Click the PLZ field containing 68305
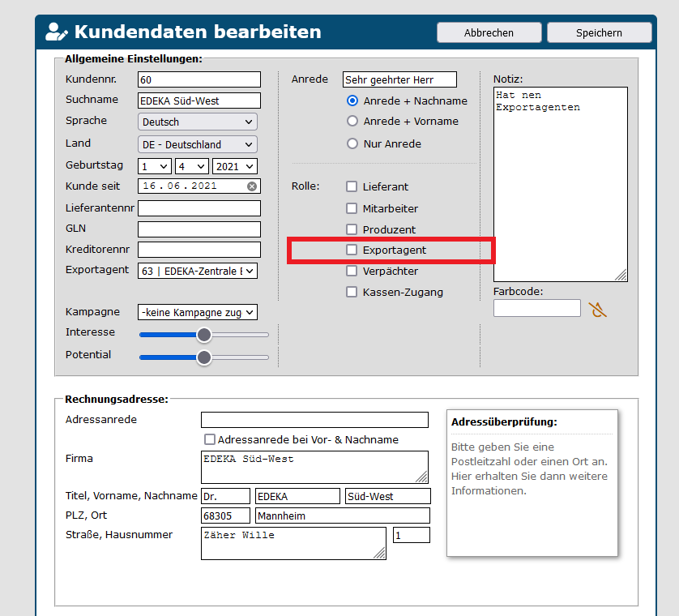Screen dimensions: 679x616 pyautogui.click(x=226, y=515)
